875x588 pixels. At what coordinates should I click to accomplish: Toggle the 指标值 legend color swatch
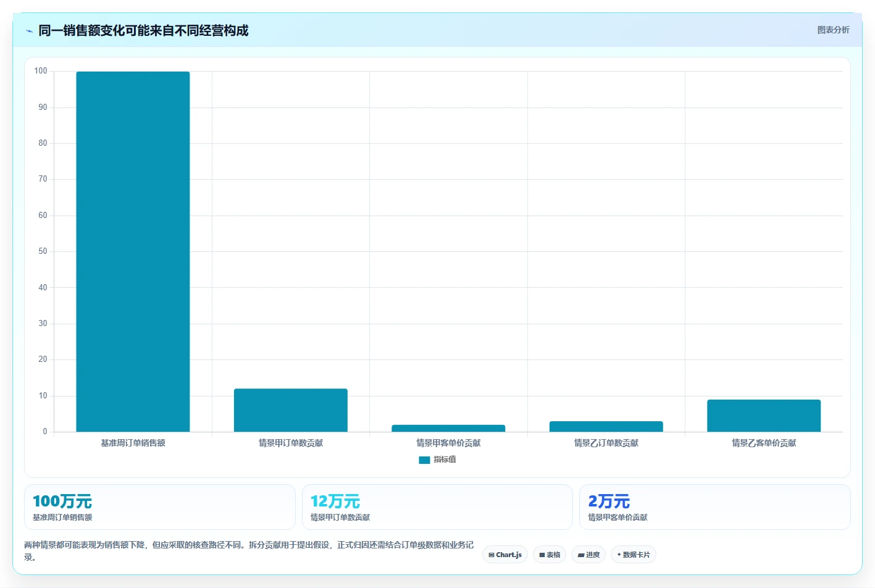(x=424, y=460)
